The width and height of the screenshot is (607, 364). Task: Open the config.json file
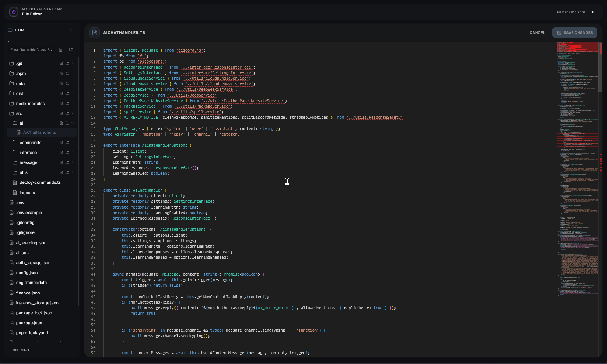coord(27,273)
